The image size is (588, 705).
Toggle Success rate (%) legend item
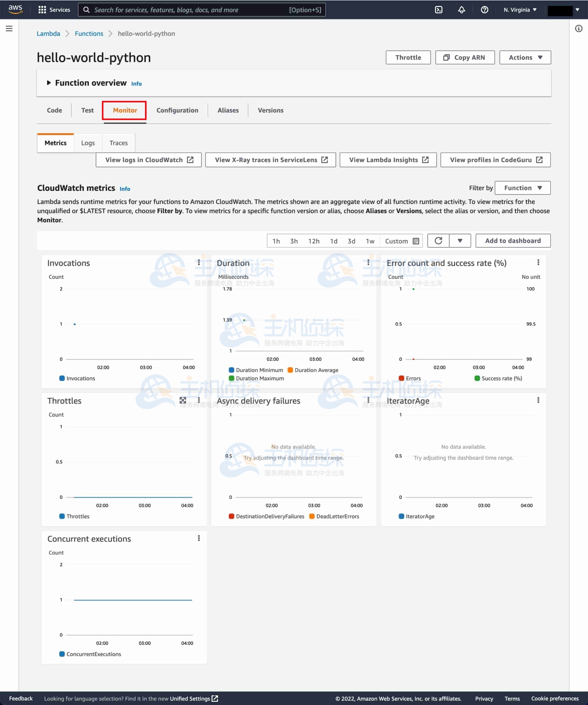point(498,378)
